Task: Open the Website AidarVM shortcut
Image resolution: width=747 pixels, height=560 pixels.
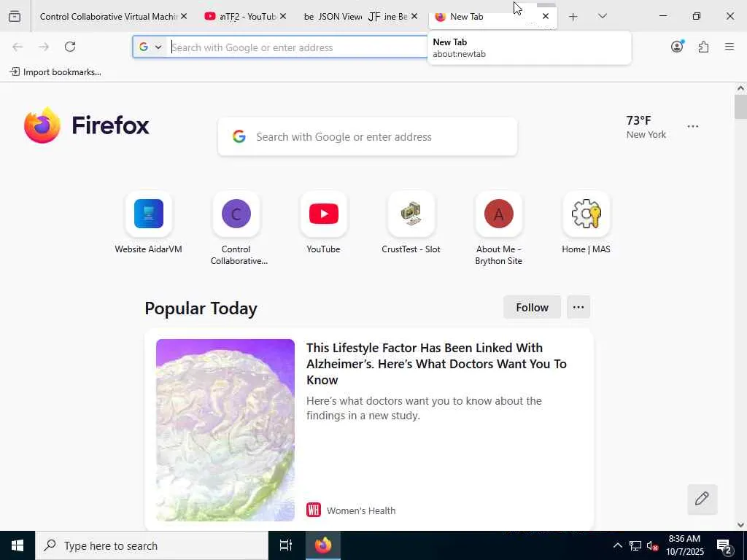Action: click(x=149, y=223)
